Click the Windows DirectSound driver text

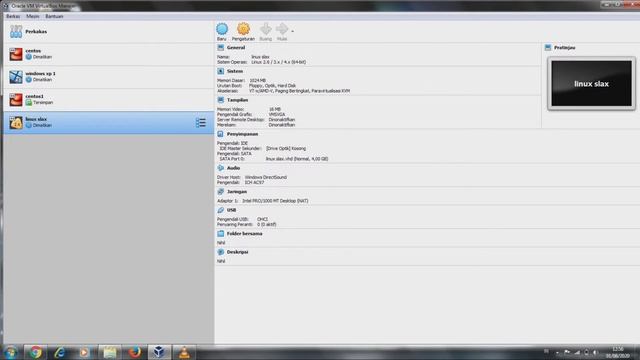click(x=266, y=177)
